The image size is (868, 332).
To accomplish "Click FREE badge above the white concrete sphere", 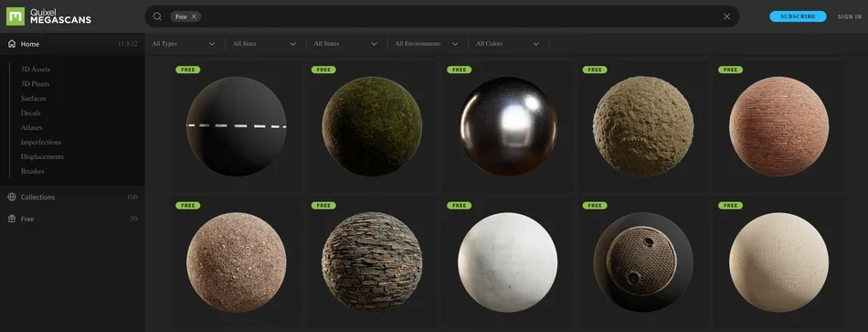I will 459,206.
